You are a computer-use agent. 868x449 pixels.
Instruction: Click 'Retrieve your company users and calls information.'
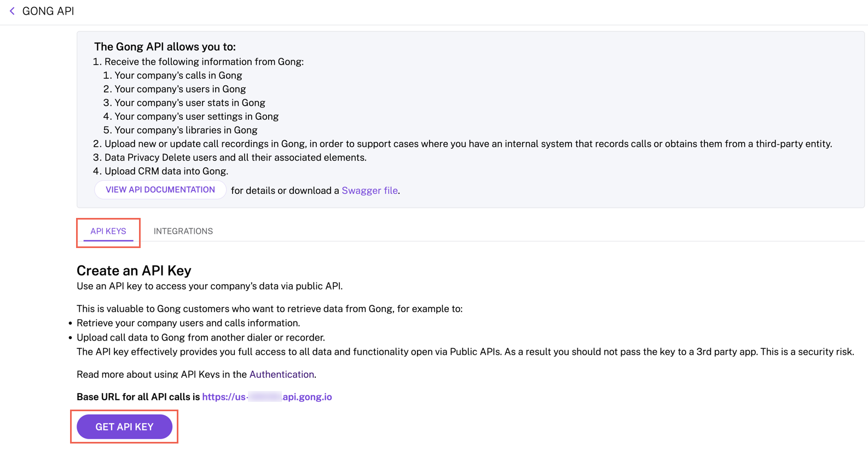pos(188,323)
